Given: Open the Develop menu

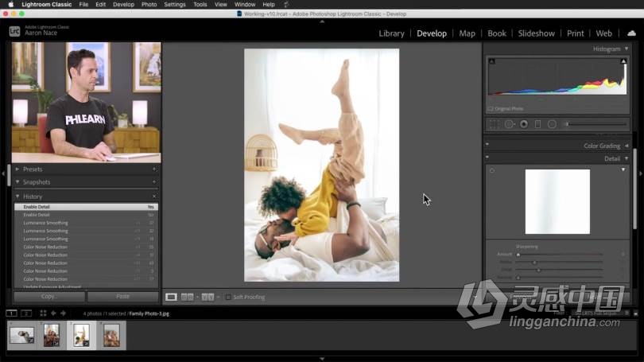Looking at the screenshot, I should click(123, 4).
